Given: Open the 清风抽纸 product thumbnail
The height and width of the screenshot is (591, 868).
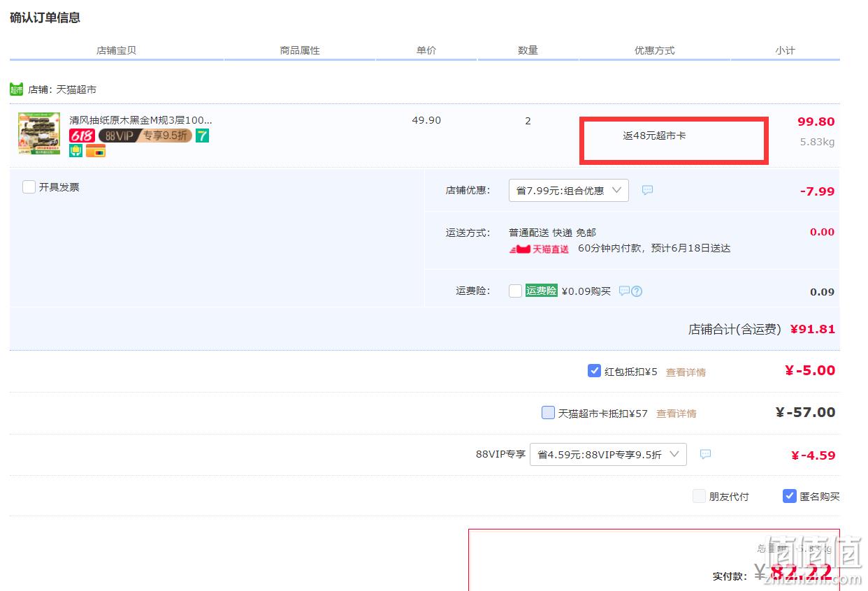Looking at the screenshot, I should [x=39, y=133].
